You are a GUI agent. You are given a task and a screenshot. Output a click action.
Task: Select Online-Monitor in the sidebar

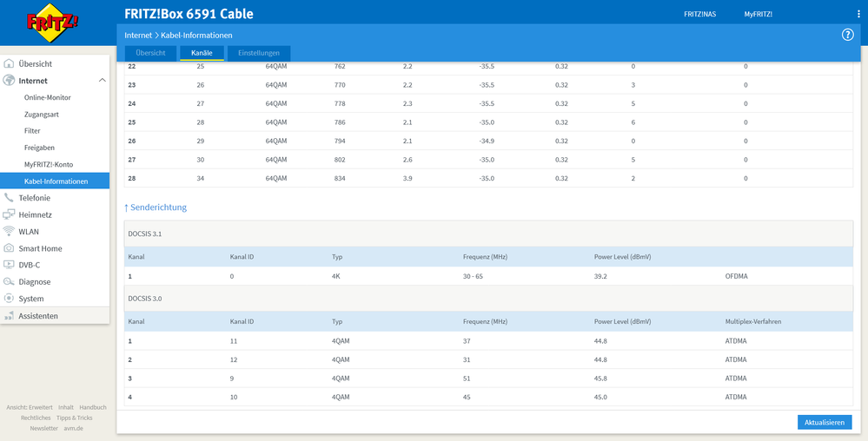pyautogui.click(x=48, y=97)
